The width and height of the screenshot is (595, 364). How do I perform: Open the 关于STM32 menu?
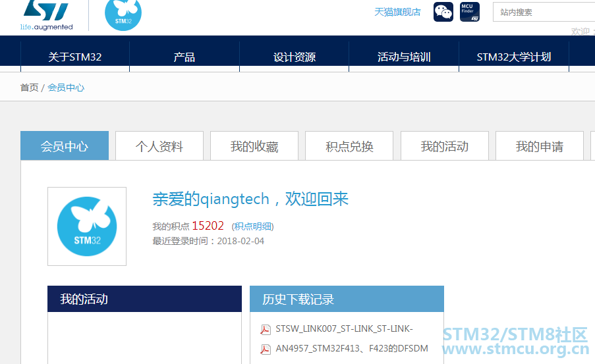(74, 57)
